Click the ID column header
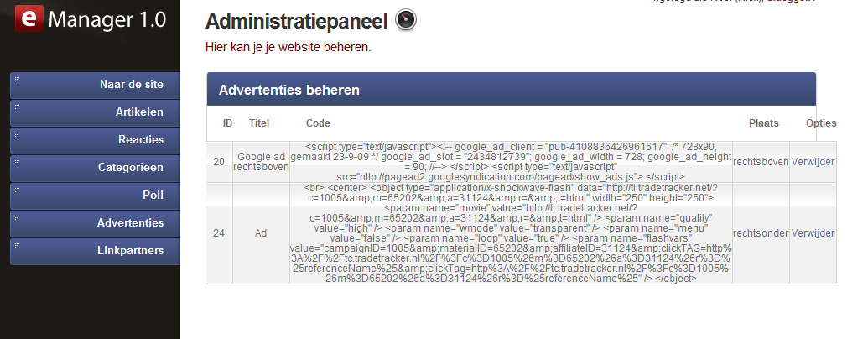 pyautogui.click(x=227, y=123)
